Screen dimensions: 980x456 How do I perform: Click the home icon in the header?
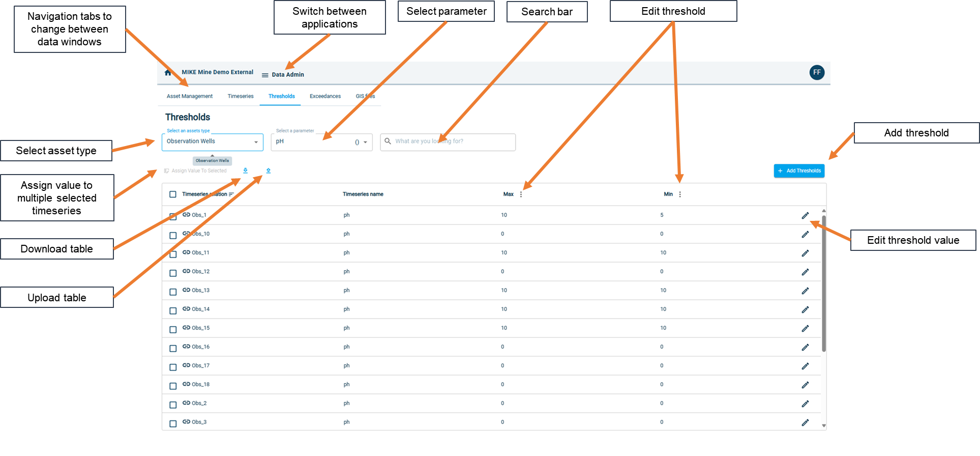click(168, 73)
